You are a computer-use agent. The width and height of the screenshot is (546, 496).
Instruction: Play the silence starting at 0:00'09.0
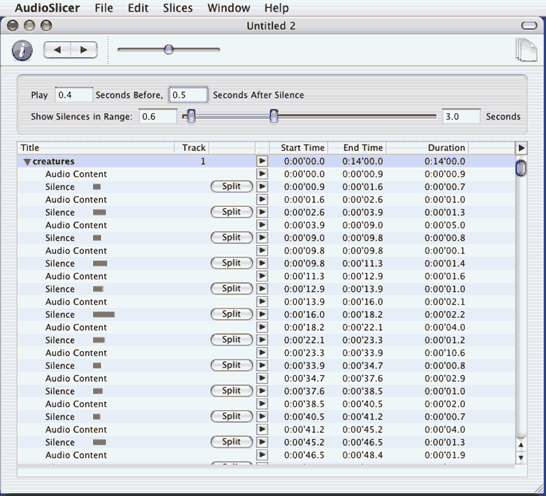point(262,238)
